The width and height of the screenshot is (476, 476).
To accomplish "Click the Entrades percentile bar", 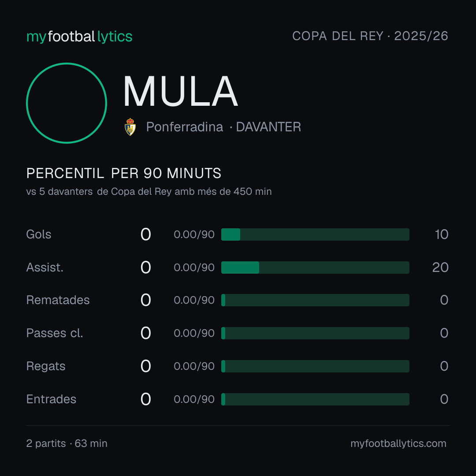I will point(315,399).
